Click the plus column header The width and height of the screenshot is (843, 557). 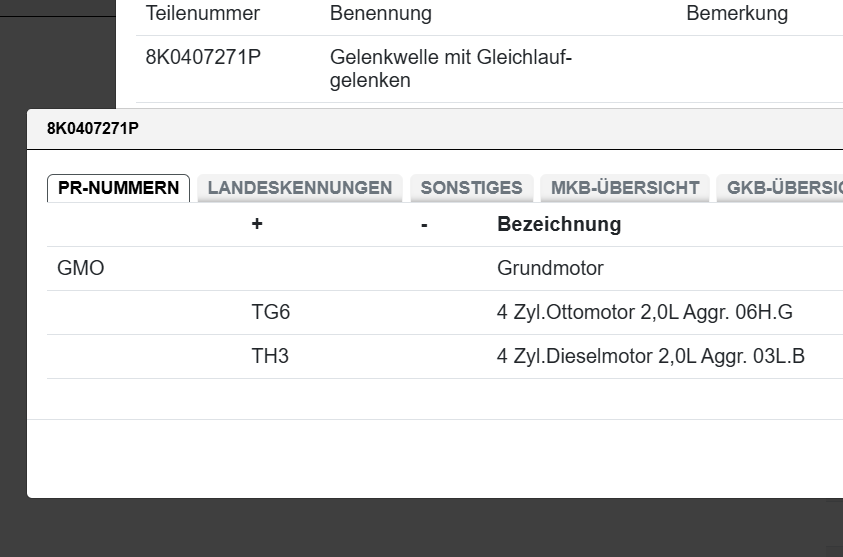(x=257, y=224)
